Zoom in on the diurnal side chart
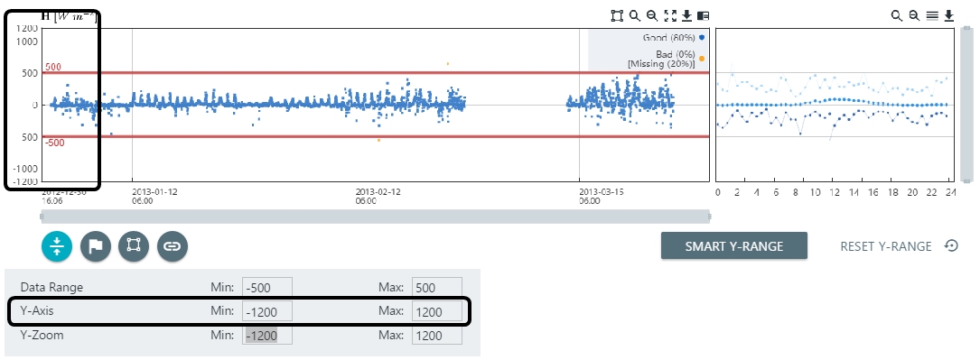The width and height of the screenshot is (980, 360). [x=896, y=16]
